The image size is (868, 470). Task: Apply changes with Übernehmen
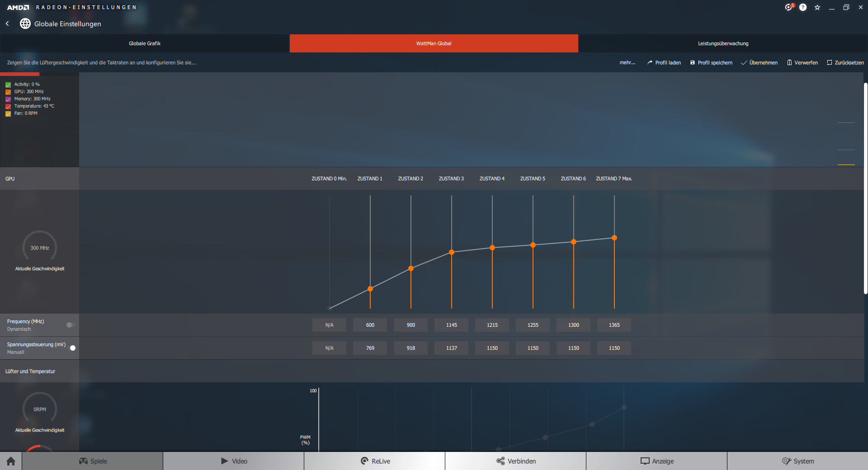(x=759, y=63)
